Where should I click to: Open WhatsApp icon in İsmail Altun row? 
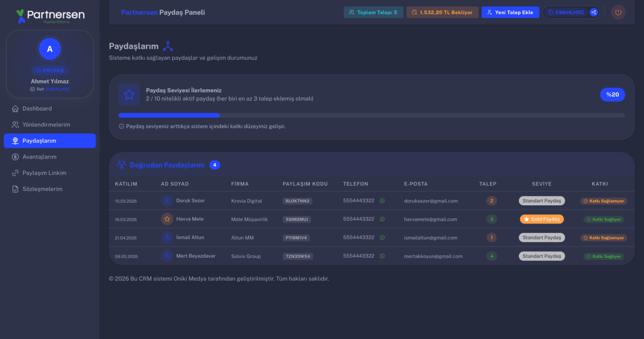tap(382, 238)
